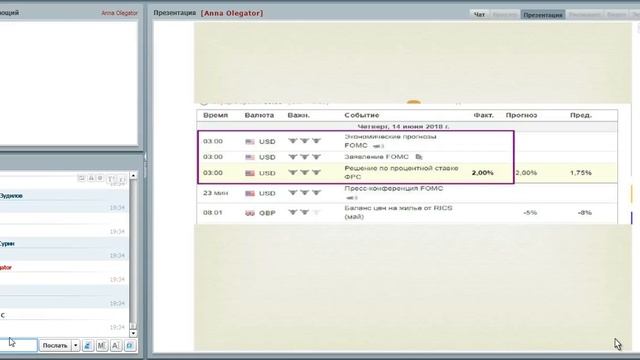The width and height of the screenshot is (640, 360).
Task: Click the Пред. column header
Action: (x=581, y=115)
